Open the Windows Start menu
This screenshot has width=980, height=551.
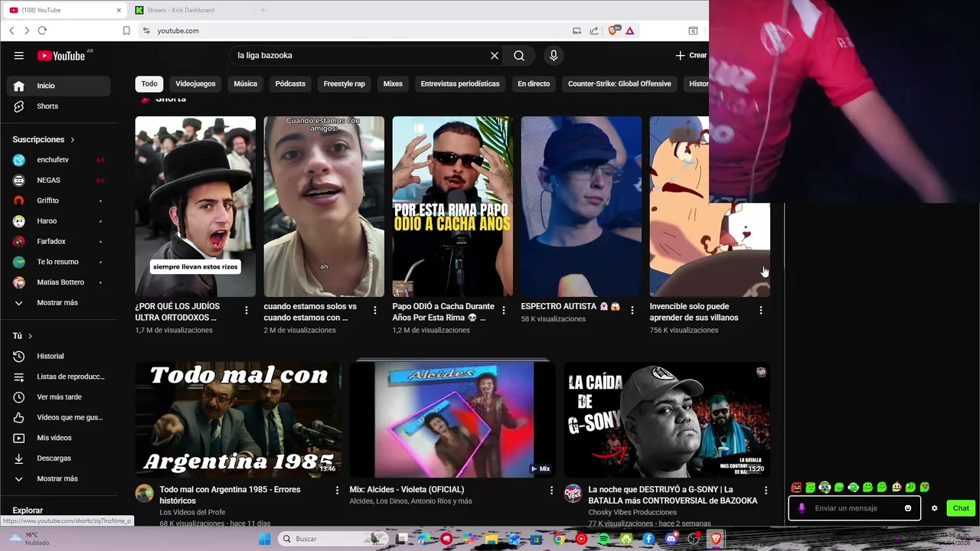click(265, 539)
